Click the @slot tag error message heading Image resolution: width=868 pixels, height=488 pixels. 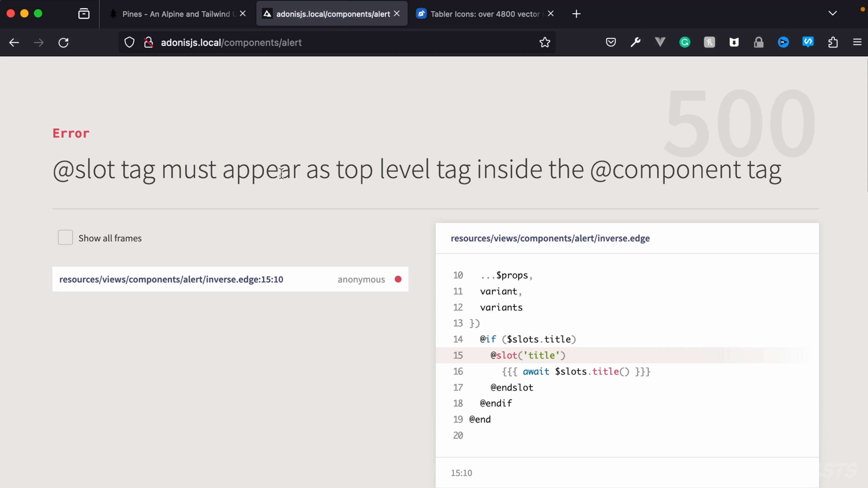[x=417, y=170]
